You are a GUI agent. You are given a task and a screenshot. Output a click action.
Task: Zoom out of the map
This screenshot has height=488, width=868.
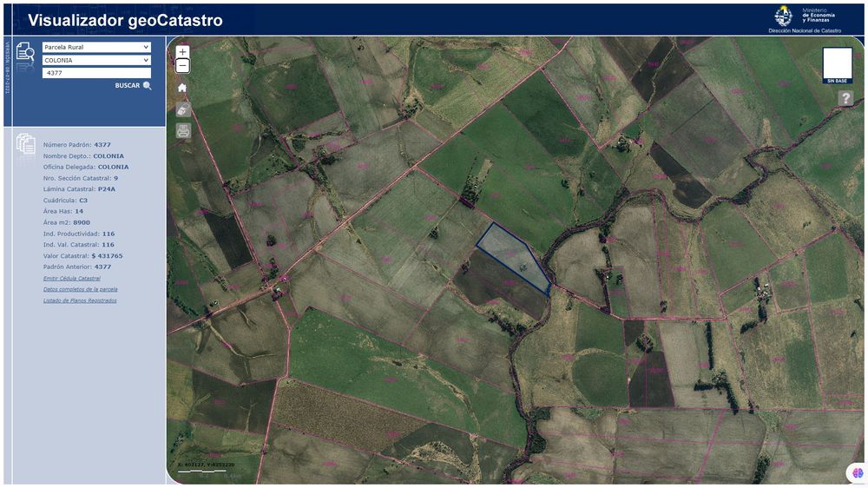pyautogui.click(x=182, y=66)
